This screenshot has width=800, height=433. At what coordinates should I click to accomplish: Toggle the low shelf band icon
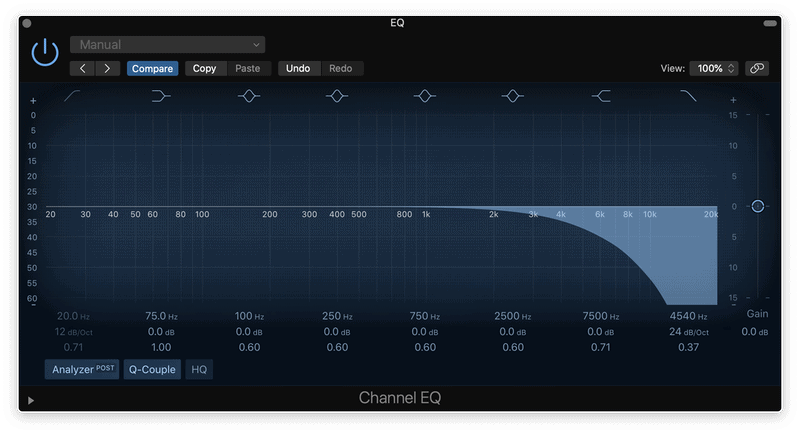point(161,96)
